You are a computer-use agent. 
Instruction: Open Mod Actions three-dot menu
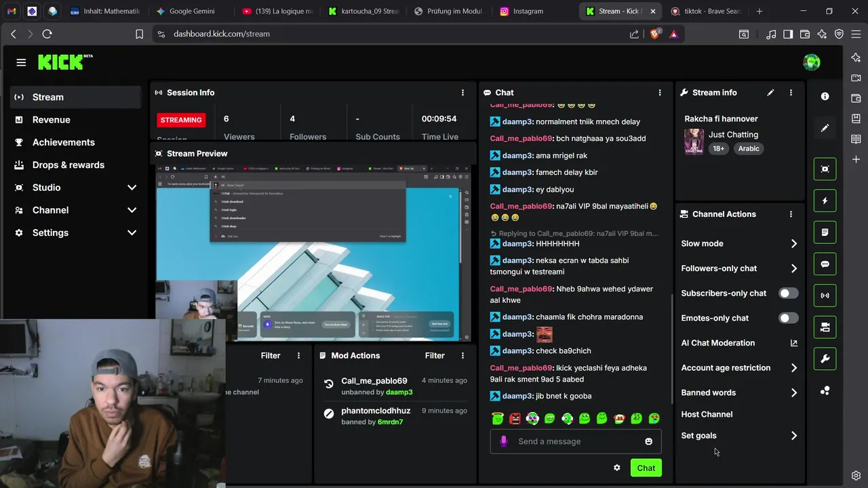pyautogui.click(x=463, y=356)
